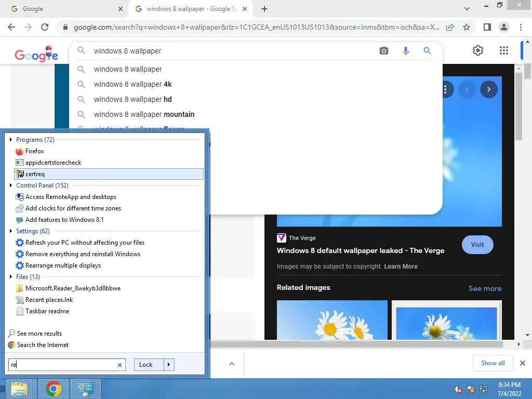Open File Explorer from taskbar
532x399 pixels.
tap(19, 389)
